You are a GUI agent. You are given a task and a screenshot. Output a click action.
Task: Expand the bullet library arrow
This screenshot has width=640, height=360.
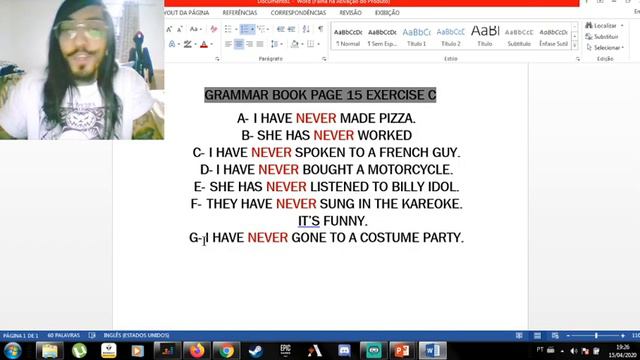236,29
